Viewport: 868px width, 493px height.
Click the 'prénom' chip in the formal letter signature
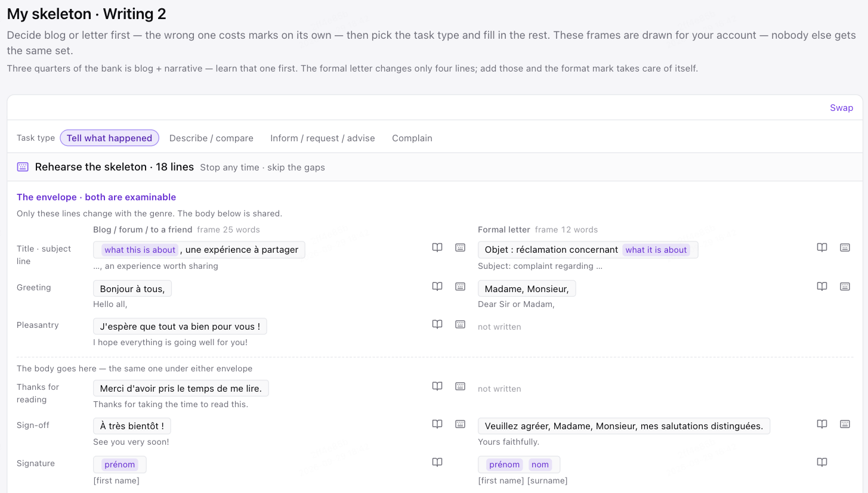click(x=505, y=464)
